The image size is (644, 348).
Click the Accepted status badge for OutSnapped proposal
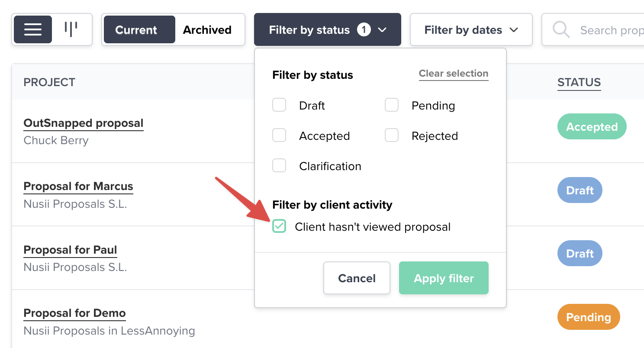pyautogui.click(x=592, y=126)
